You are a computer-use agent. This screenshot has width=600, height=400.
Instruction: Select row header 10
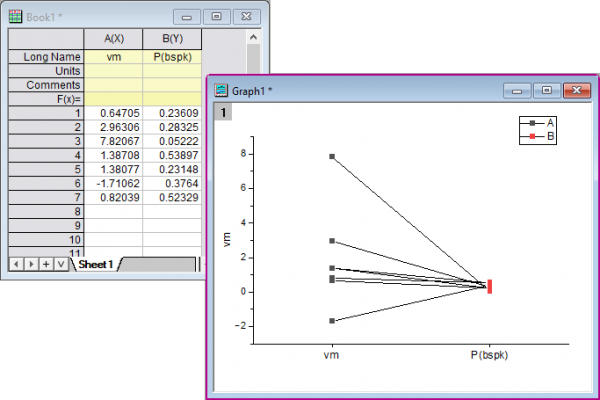46,240
